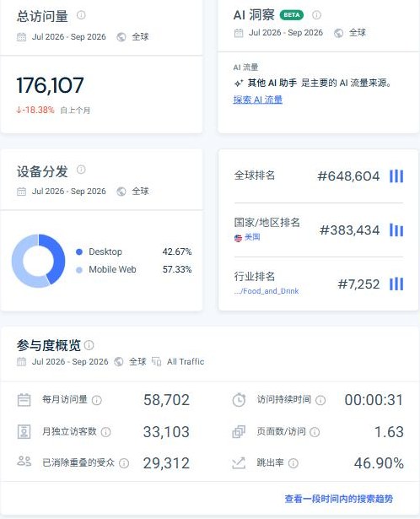
Task: Click -18.38% change indicator
Action: click(x=35, y=110)
